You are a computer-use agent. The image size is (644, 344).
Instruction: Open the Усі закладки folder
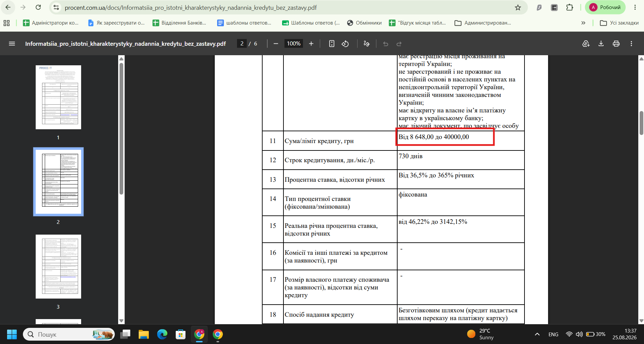coord(619,23)
